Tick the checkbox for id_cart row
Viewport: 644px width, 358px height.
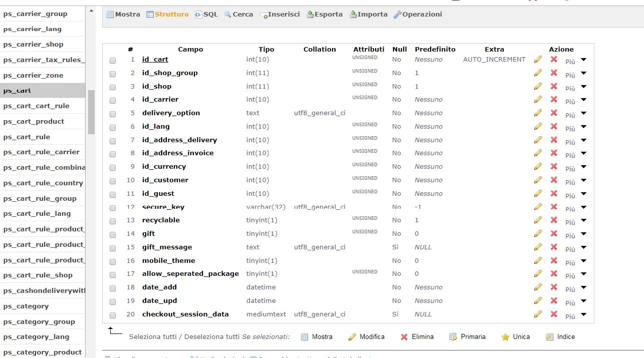[113, 60]
